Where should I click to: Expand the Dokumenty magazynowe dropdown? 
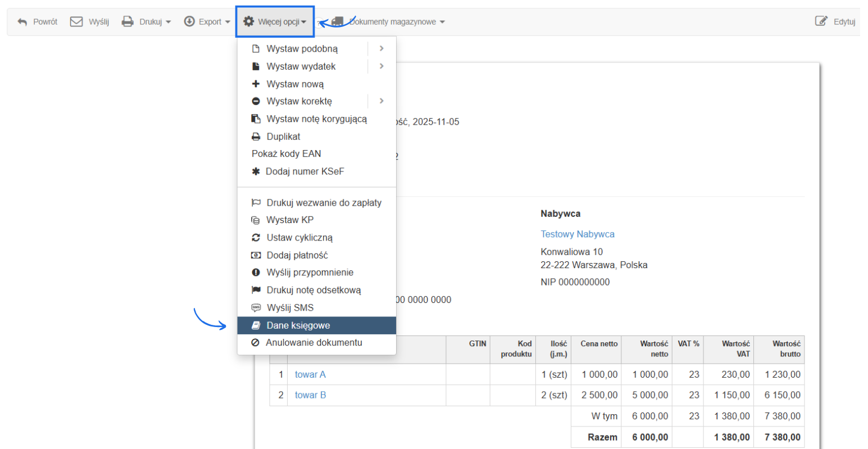tap(397, 22)
